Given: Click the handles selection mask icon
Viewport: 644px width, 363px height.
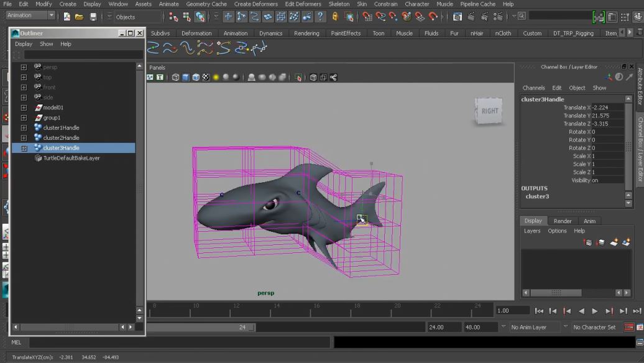Looking at the screenshot, I should (x=228, y=17).
